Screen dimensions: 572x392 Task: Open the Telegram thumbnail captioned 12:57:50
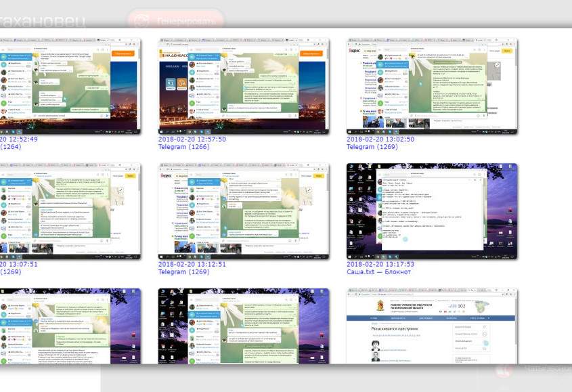[244, 86]
